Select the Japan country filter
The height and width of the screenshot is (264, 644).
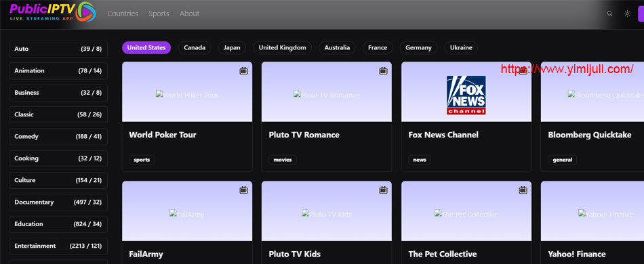(x=232, y=47)
